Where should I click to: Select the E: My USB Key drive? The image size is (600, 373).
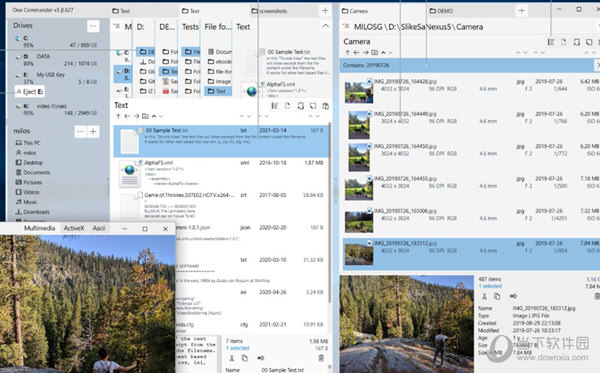[x=56, y=78]
